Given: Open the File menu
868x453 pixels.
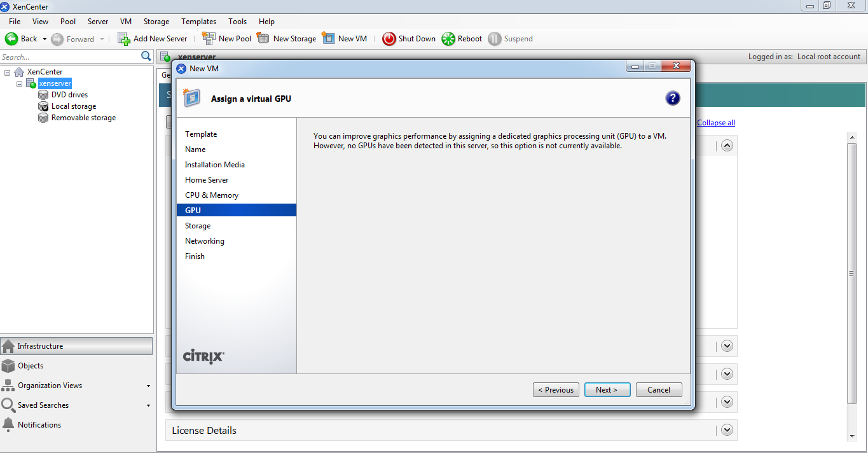Looking at the screenshot, I should pyautogui.click(x=15, y=22).
